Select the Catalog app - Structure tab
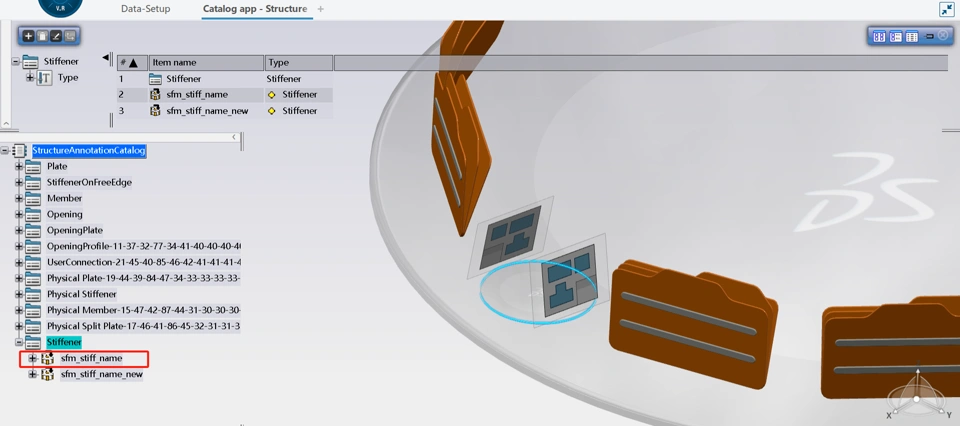This screenshot has height=426, width=960. point(255,9)
